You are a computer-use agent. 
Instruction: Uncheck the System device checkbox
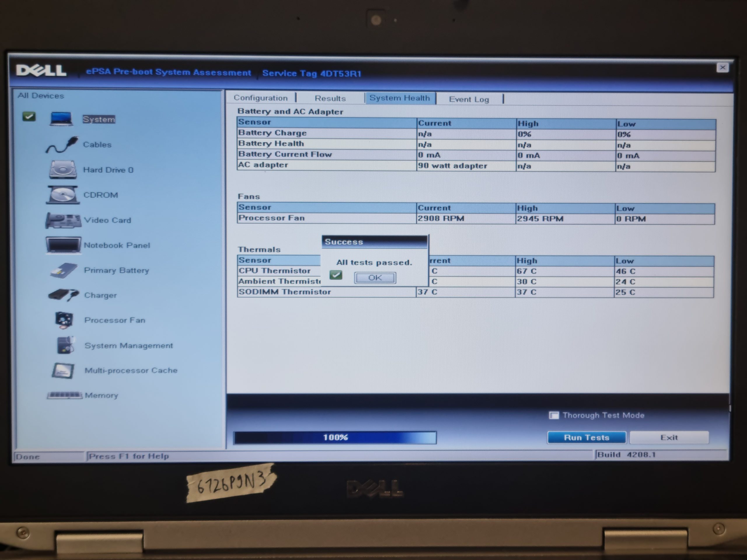(29, 117)
